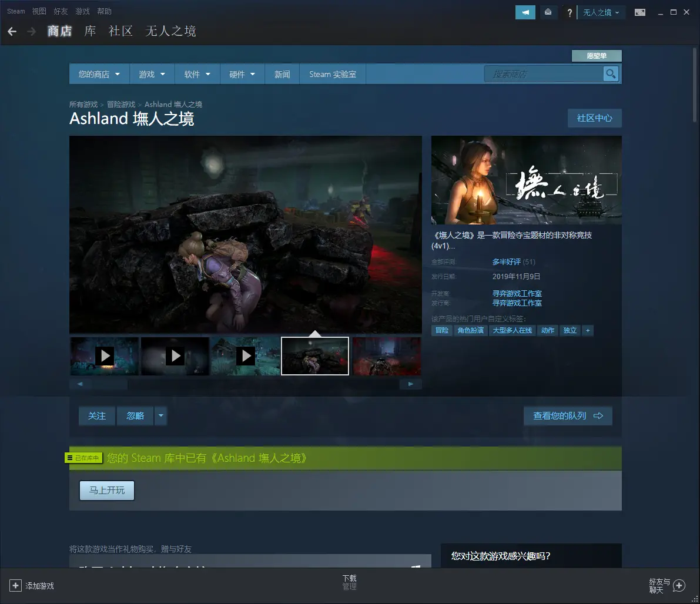Enter Big Picture mode icon
700x604 pixels.
click(x=639, y=12)
